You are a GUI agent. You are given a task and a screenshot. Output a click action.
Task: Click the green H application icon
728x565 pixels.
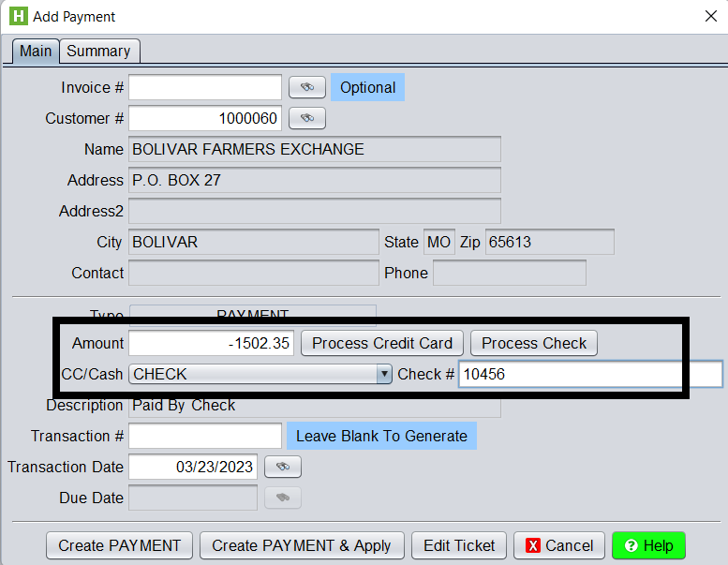pyautogui.click(x=18, y=16)
